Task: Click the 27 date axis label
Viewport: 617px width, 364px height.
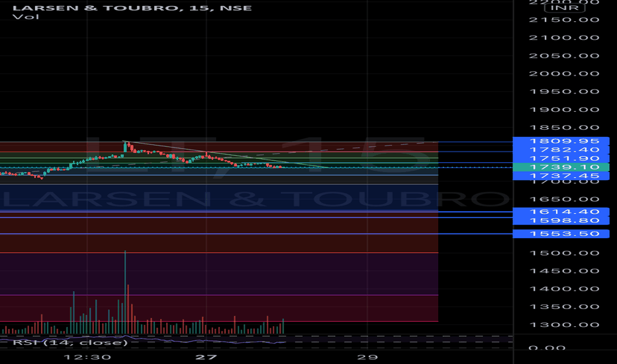Action: click(x=206, y=357)
